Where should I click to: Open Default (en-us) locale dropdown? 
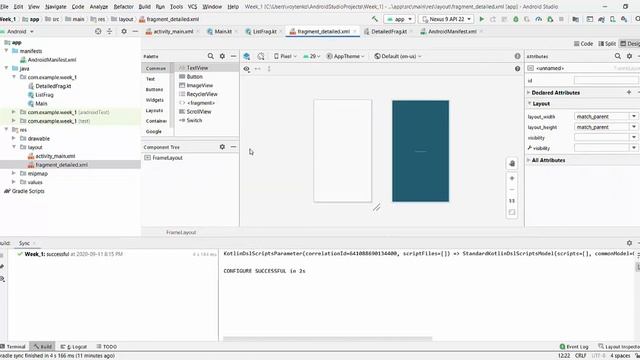coord(398,56)
